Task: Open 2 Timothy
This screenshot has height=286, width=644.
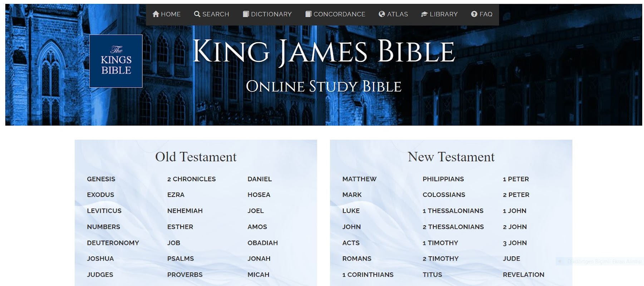Action: coord(441,259)
